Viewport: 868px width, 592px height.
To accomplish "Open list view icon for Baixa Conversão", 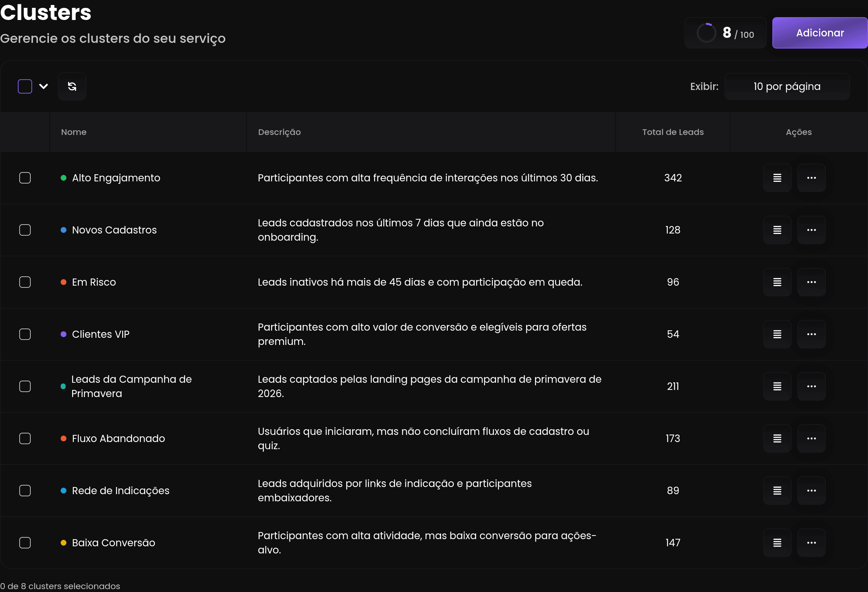I will [x=777, y=543].
